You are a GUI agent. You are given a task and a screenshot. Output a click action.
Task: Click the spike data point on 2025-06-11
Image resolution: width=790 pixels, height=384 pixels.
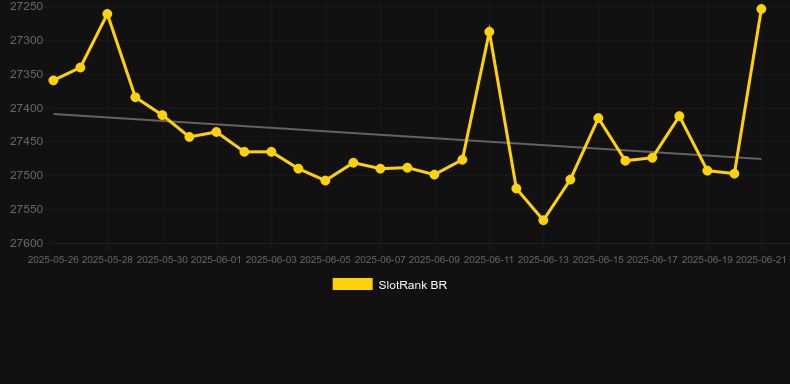489,32
